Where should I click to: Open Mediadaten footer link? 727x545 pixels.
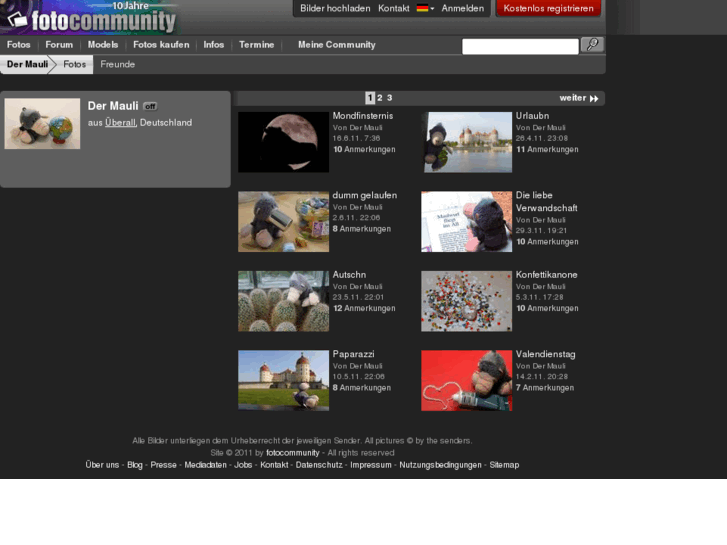(x=205, y=465)
